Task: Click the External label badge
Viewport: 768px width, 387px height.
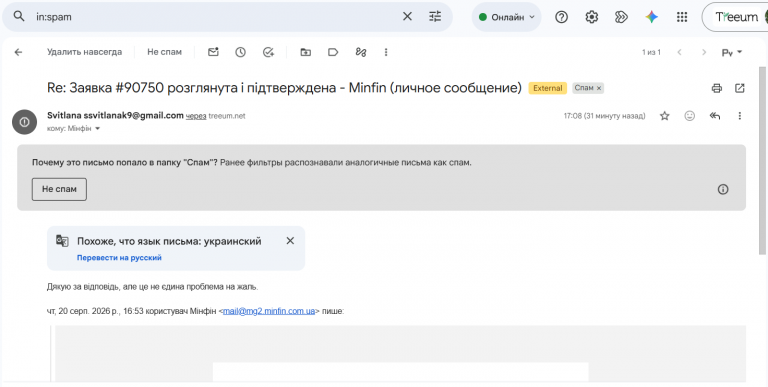Action: click(x=548, y=88)
